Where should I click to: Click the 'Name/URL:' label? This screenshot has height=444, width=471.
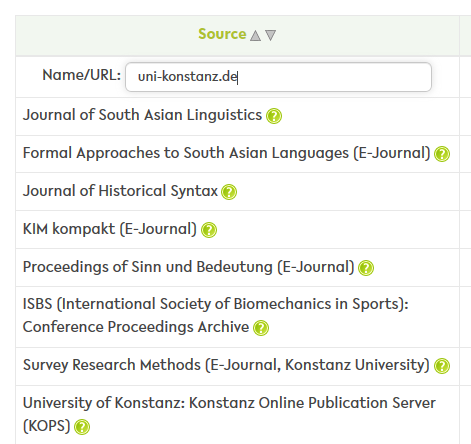click(x=81, y=75)
